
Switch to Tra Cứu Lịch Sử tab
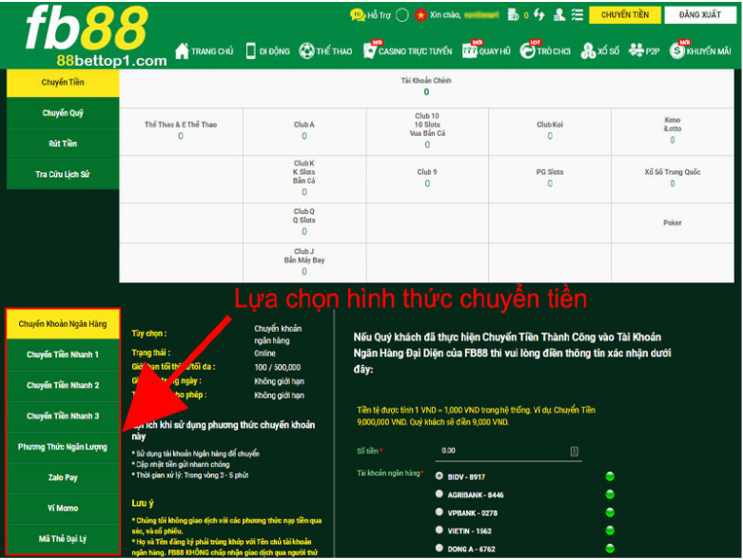pos(63,174)
